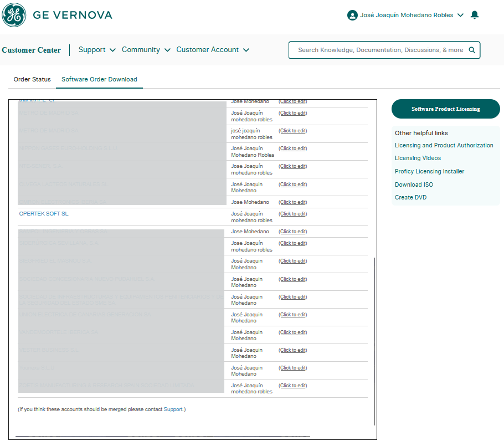Open the Download ISO link
Viewport: 504px width, 441px height.
pyautogui.click(x=414, y=184)
